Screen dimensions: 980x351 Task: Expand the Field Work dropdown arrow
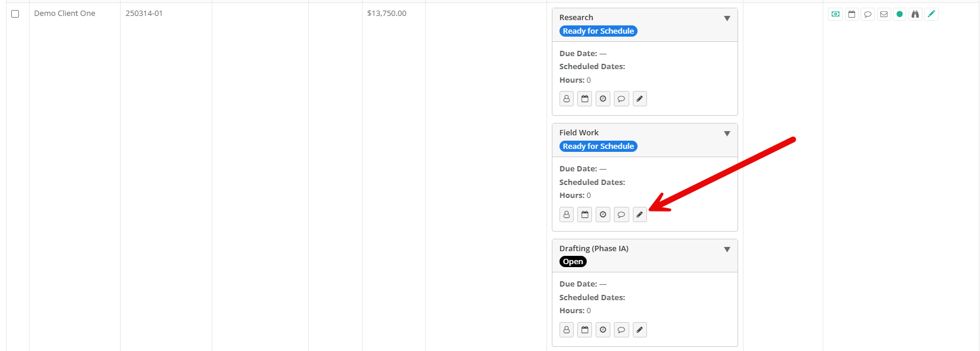pyautogui.click(x=727, y=134)
